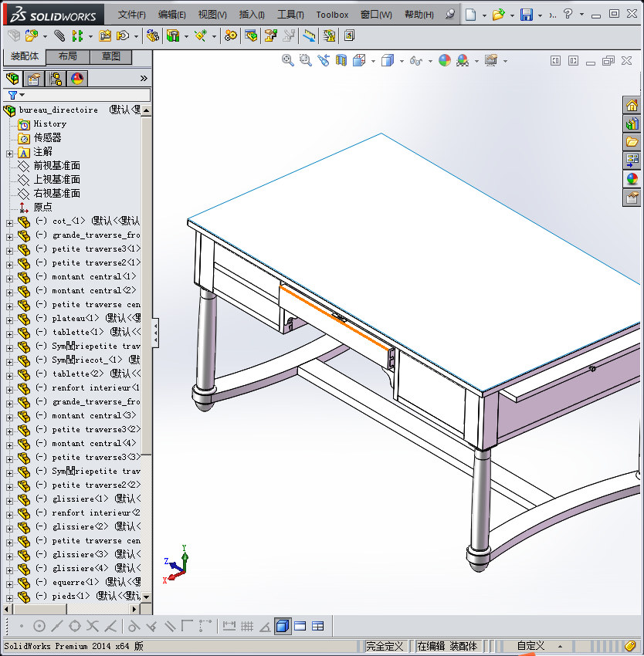Screen dimensions: 644x656
Task: Expand the glissiere<1> component node
Action: [x=9, y=501]
